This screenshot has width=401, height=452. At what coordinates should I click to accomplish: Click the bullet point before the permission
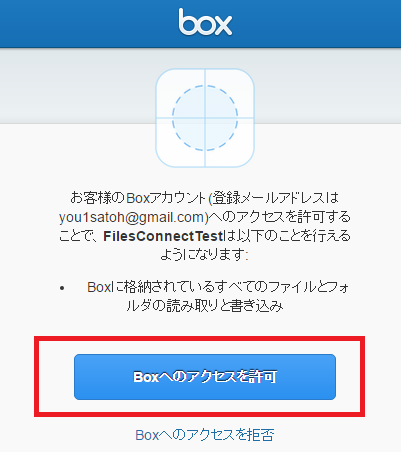pos(62,288)
